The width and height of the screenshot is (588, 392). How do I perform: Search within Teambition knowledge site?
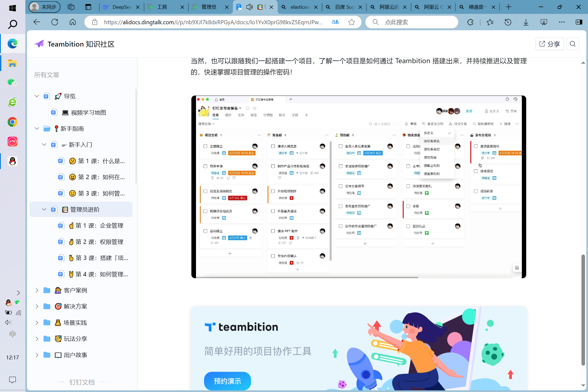pyautogui.click(x=573, y=44)
